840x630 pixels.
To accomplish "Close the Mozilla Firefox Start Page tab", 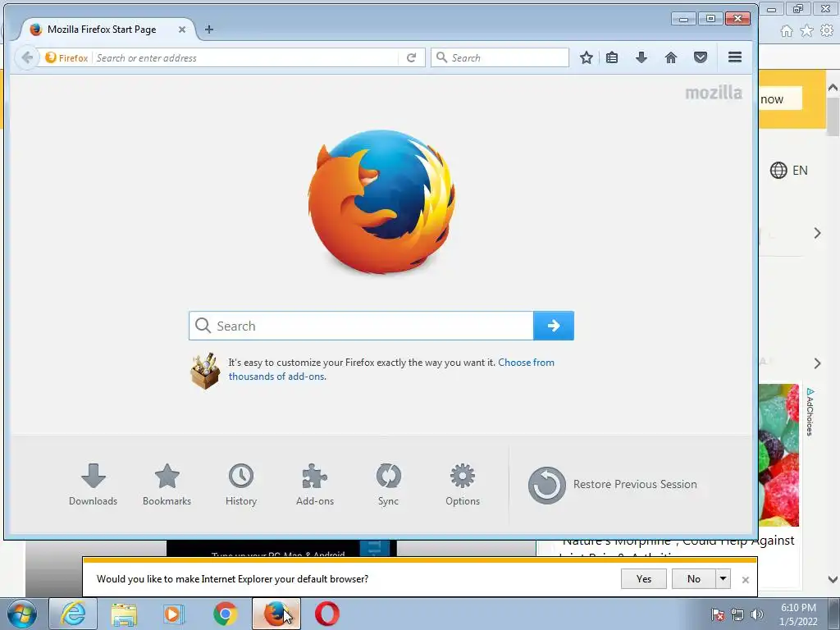I will 182,30.
